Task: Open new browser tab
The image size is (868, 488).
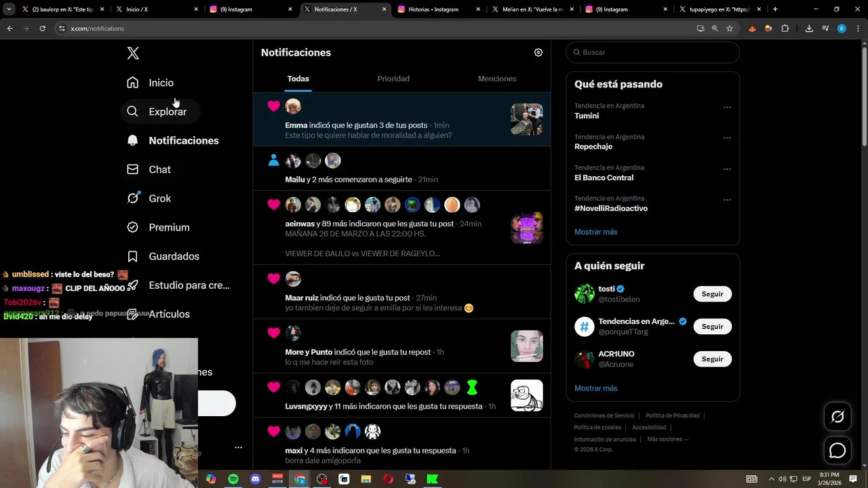Action: tap(775, 9)
